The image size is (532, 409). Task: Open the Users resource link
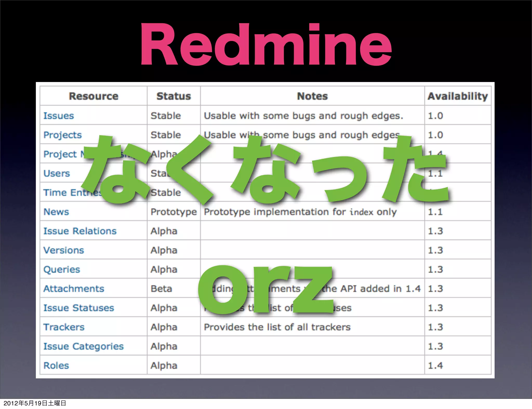point(57,173)
